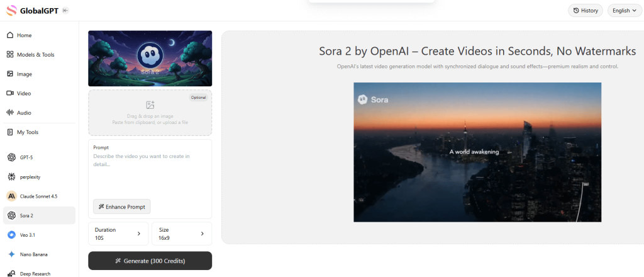
Task: Click the Image picture icon in sidebar
Action: pos(10,74)
